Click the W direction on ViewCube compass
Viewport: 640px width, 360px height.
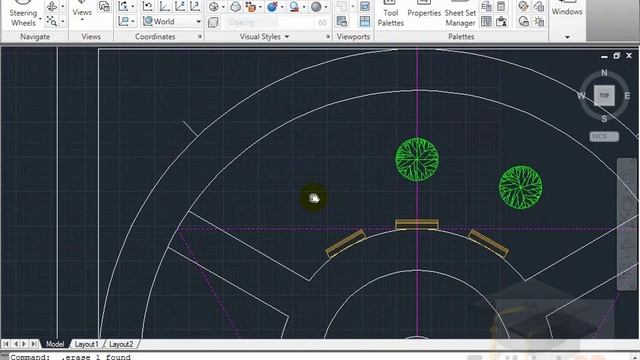click(582, 96)
